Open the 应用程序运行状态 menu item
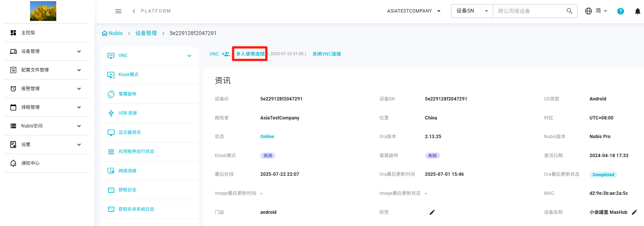Image resolution: width=644 pixels, height=226 pixels. [150, 152]
